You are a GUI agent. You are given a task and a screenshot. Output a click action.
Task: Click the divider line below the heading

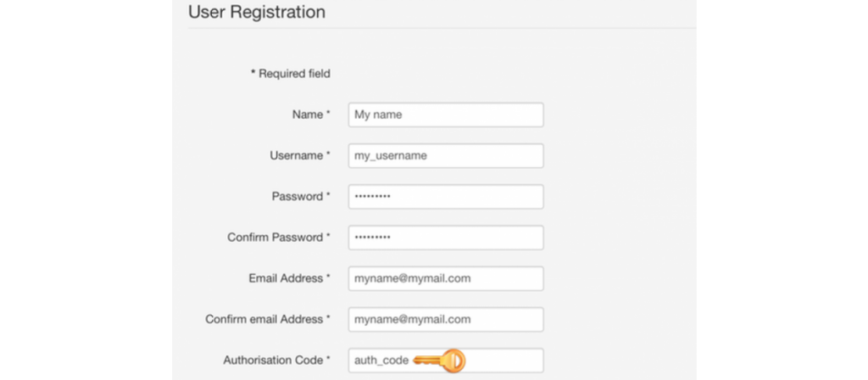tap(442, 28)
